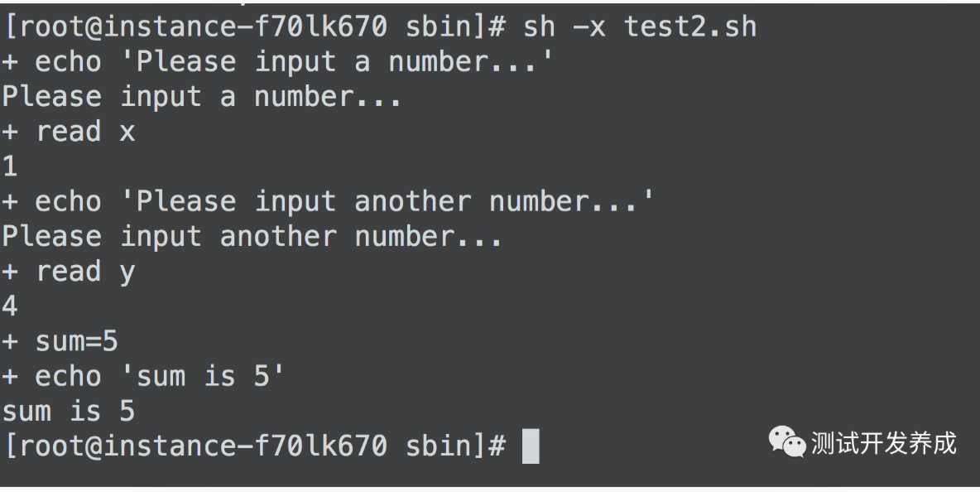Click the '+ read y' trace line
The image size is (980, 492).
pyautogui.click(x=68, y=272)
